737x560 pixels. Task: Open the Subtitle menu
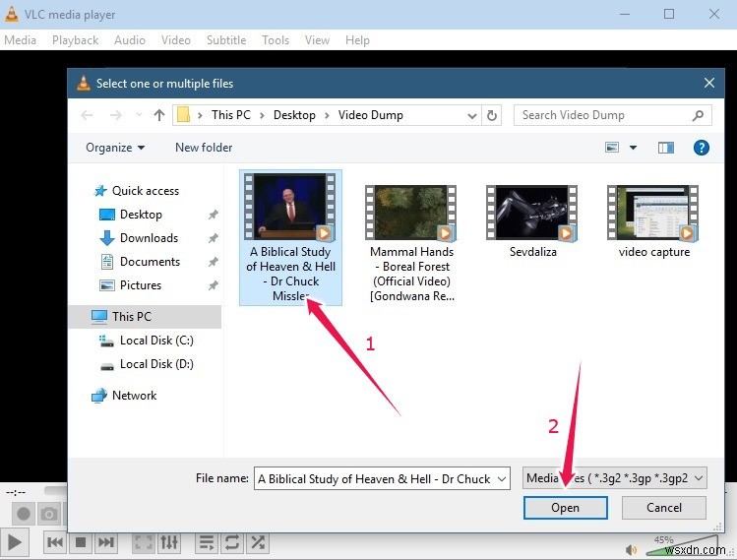coord(226,40)
